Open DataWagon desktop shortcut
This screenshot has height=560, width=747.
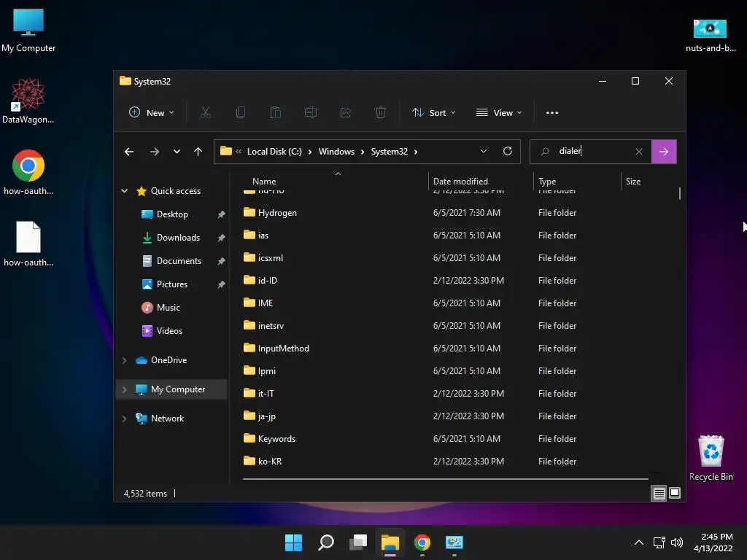(28, 101)
